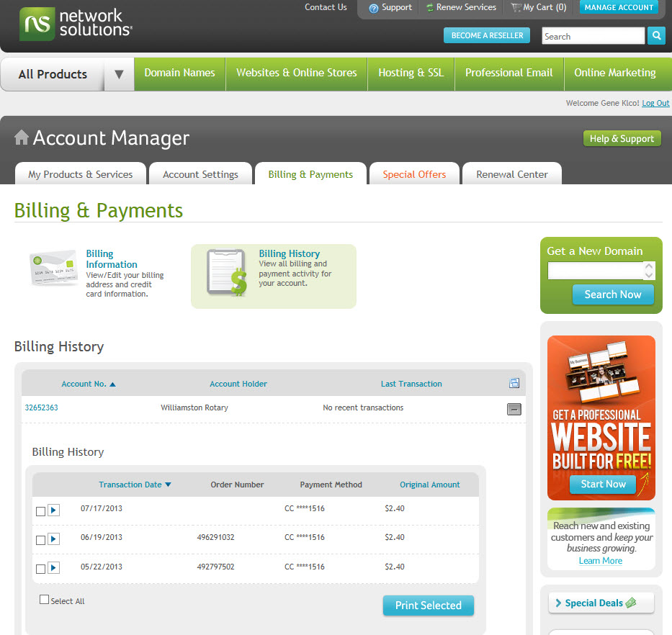Click the No recent transactions text

click(x=363, y=407)
